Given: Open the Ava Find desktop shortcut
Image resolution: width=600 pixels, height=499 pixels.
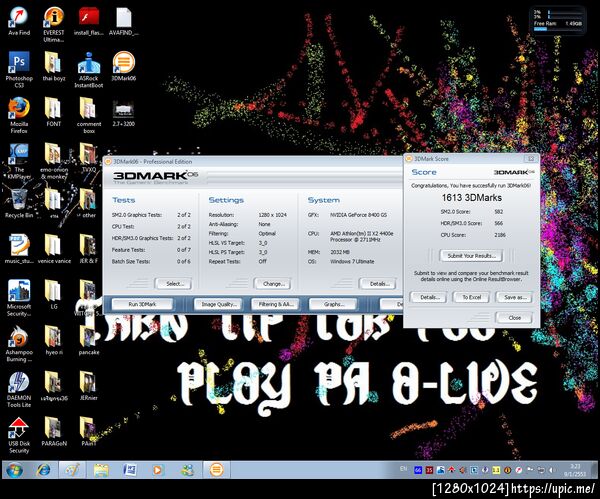Looking at the screenshot, I should 19,22.
